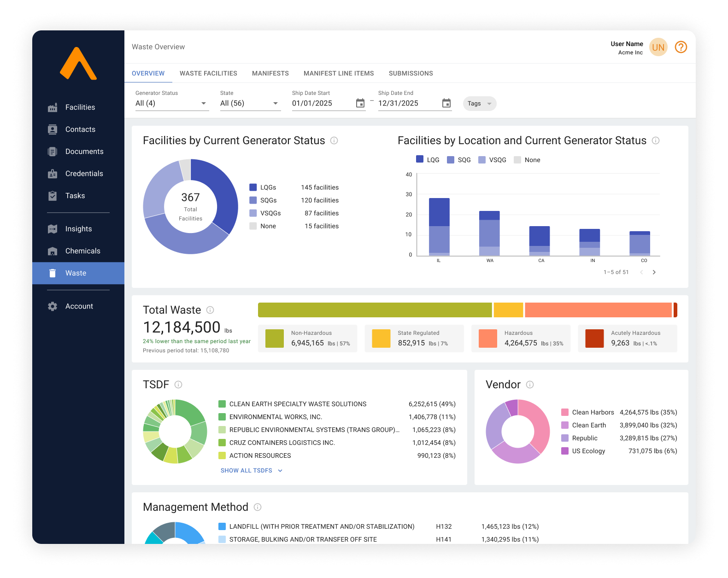728x578 pixels.
Task: Click the Acme logo in sidebar
Action: coord(78,64)
